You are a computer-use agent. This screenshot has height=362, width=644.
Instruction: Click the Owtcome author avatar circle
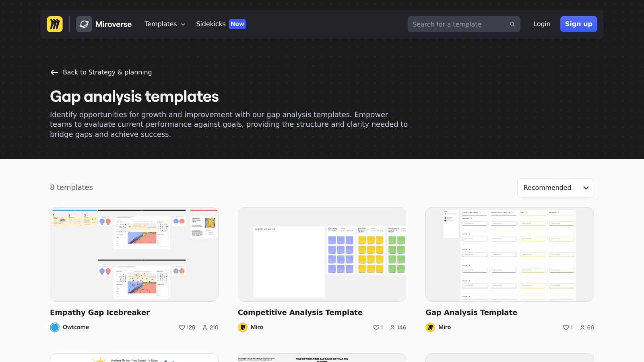pos(54,327)
